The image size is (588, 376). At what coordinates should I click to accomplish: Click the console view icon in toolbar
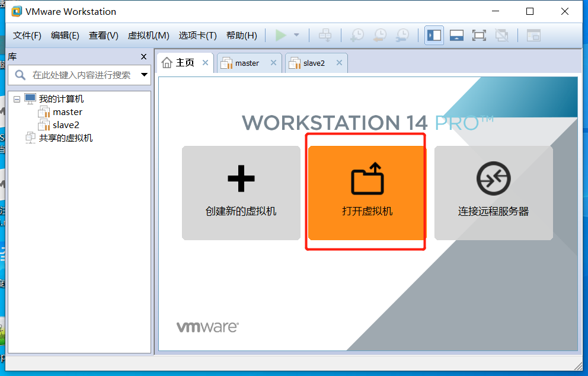pyautogui.click(x=533, y=35)
